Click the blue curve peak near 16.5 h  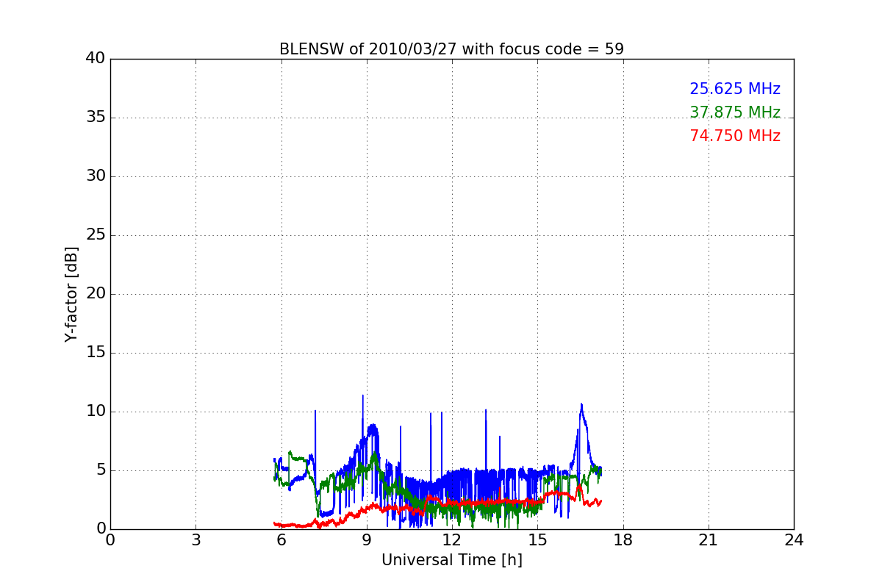click(581, 404)
